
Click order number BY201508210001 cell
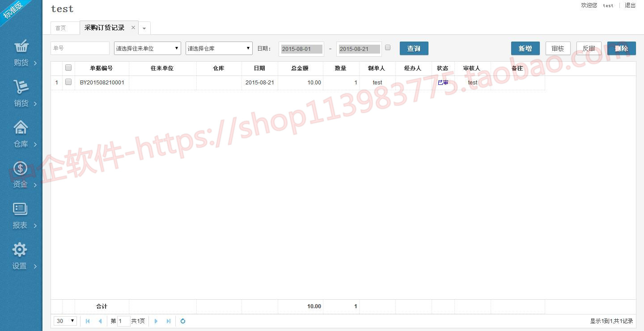(102, 83)
